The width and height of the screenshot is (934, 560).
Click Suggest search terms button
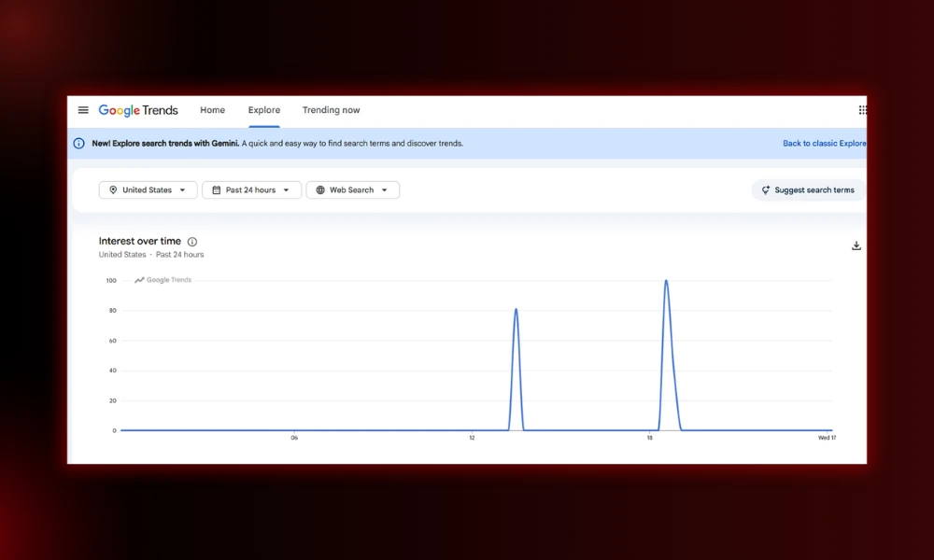coord(808,189)
